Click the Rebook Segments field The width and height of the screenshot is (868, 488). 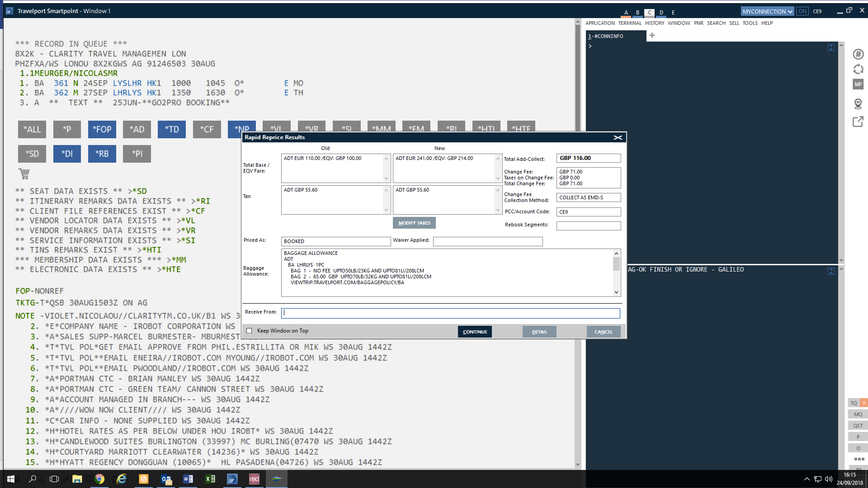(589, 225)
